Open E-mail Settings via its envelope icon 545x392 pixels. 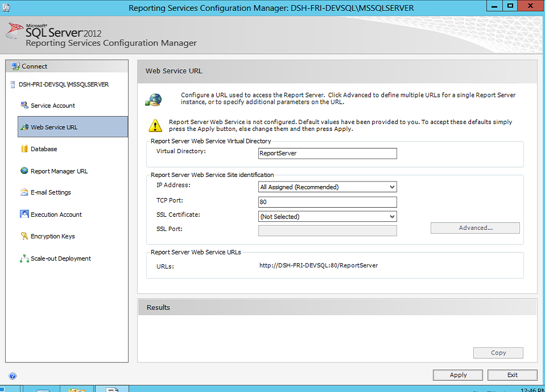click(24, 192)
